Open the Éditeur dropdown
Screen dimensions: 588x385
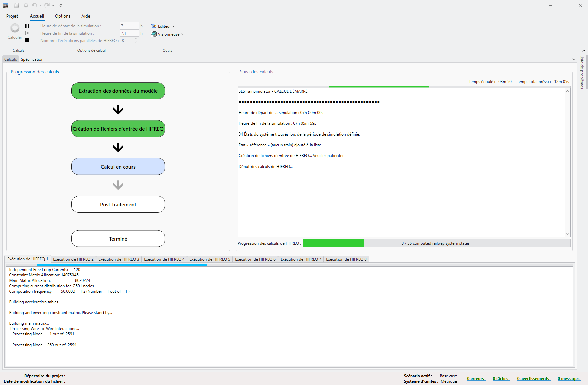[163, 26]
